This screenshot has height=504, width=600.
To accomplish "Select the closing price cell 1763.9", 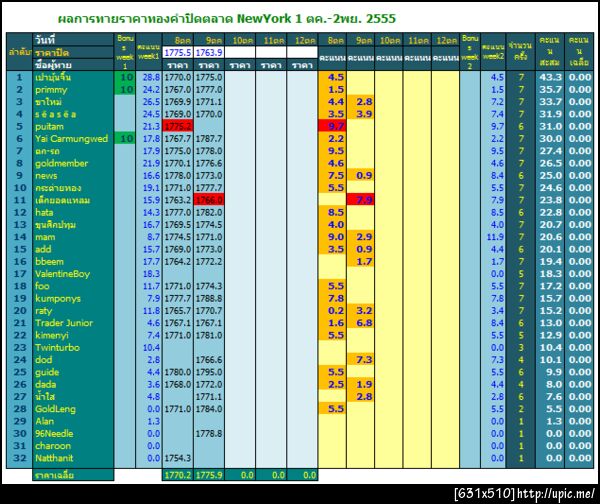I will pyautogui.click(x=209, y=52).
